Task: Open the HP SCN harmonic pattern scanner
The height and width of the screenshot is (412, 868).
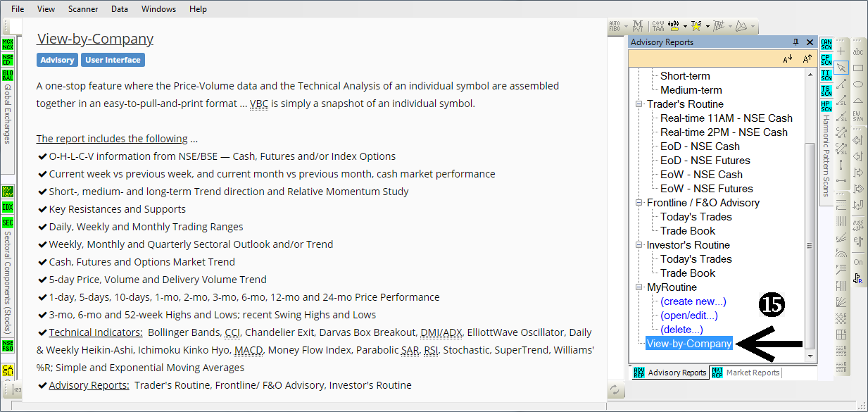Action: tap(826, 106)
